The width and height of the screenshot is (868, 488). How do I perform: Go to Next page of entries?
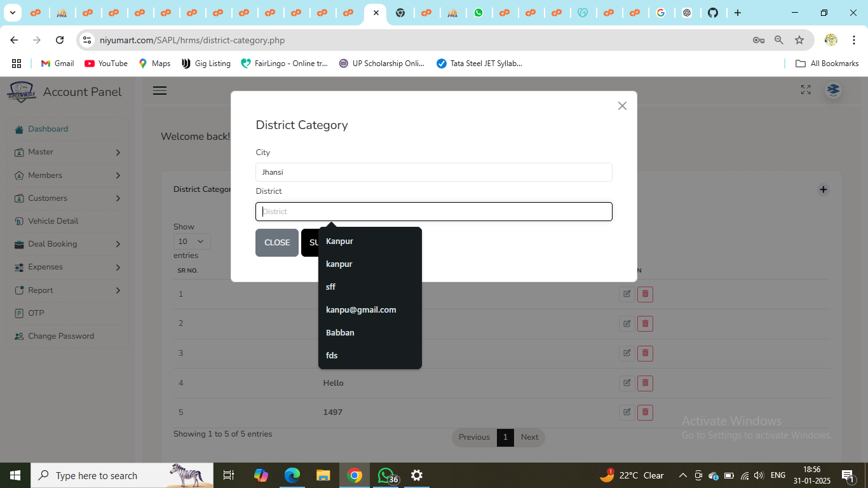pyautogui.click(x=529, y=437)
